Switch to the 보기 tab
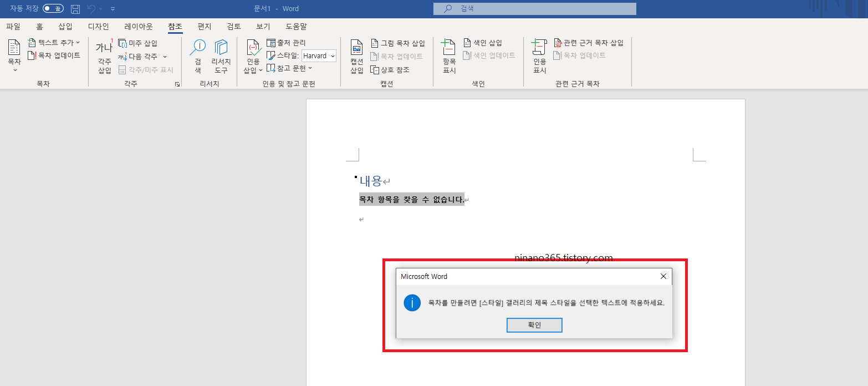Viewport: 868px width, 386px height. [x=263, y=26]
